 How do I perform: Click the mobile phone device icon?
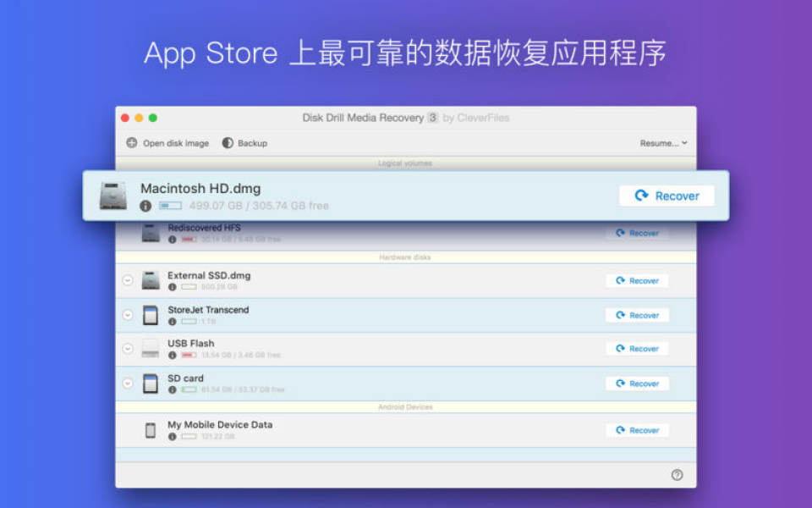151,430
